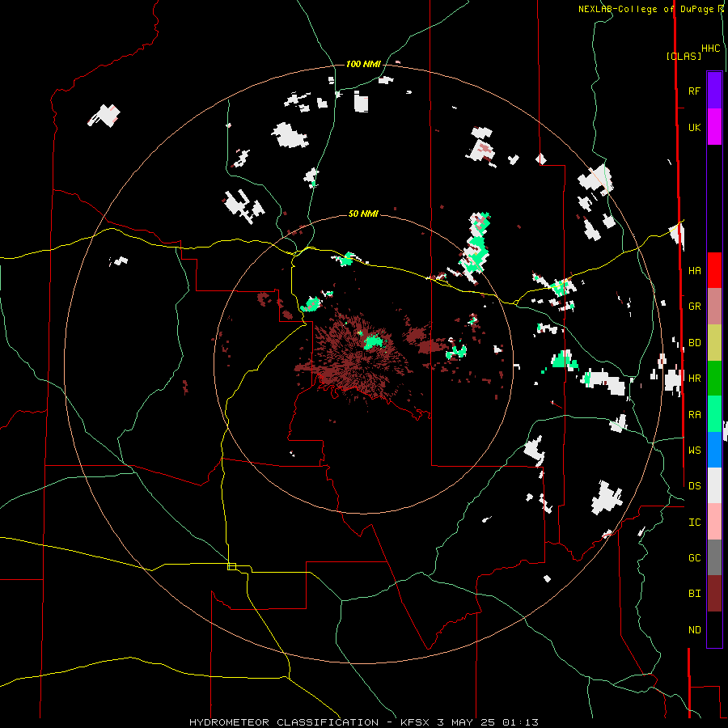Click the "50 NMI" range ring label
Image resolution: width=728 pixels, height=728 pixels.
[363, 214]
